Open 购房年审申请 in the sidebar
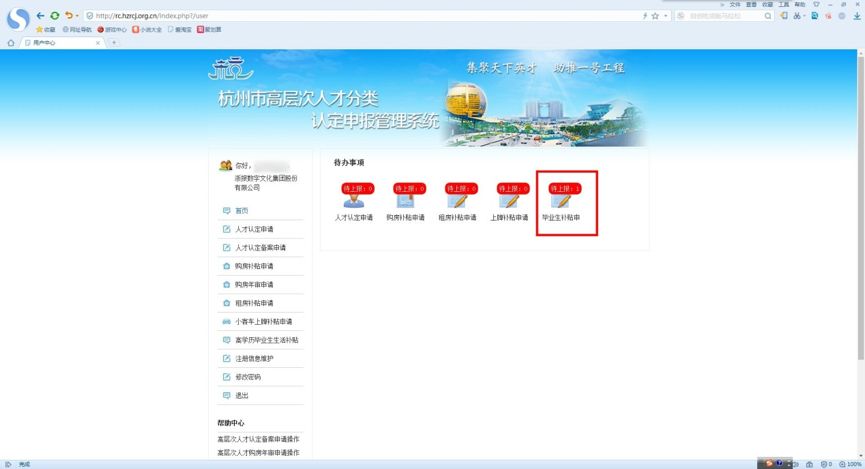 254,285
